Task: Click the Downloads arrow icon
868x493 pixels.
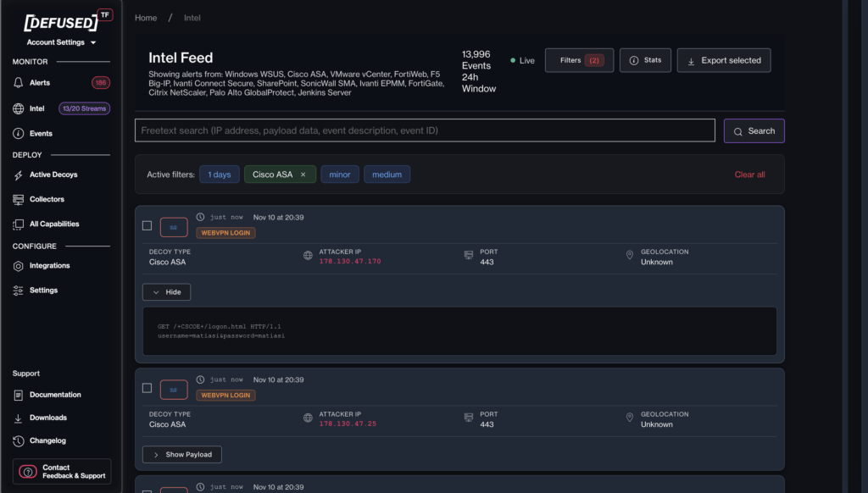Action: [x=19, y=418]
